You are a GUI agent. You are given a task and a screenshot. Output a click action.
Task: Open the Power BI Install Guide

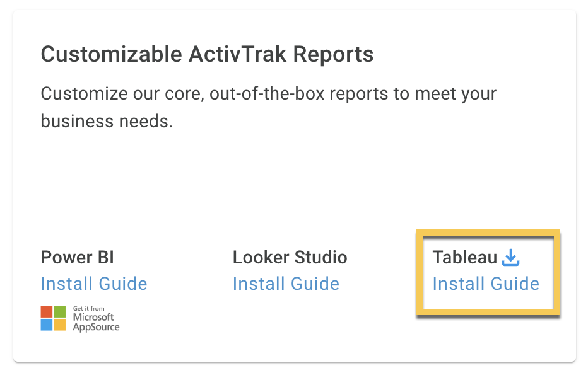(94, 284)
